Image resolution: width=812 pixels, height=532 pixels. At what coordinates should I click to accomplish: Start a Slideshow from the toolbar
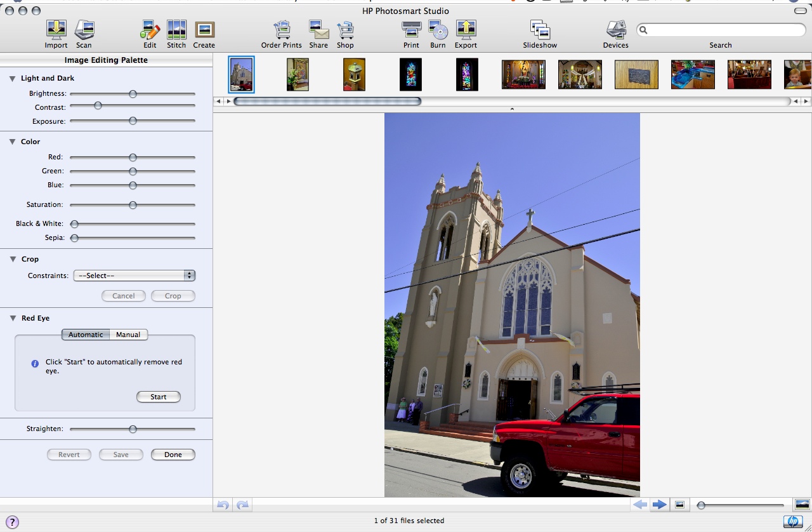(540, 30)
